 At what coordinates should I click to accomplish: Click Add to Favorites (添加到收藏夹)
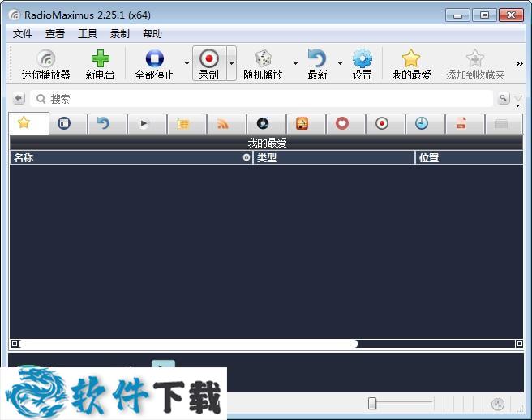point(475,64)
